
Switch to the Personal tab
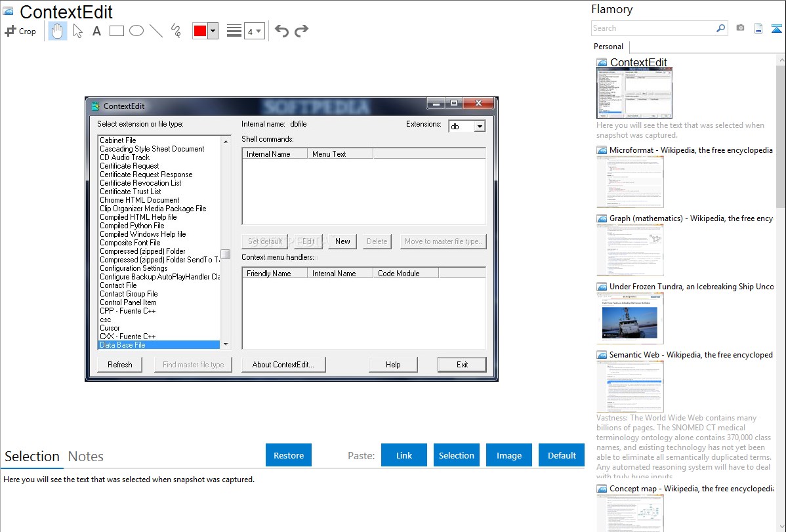click(609, 47)
